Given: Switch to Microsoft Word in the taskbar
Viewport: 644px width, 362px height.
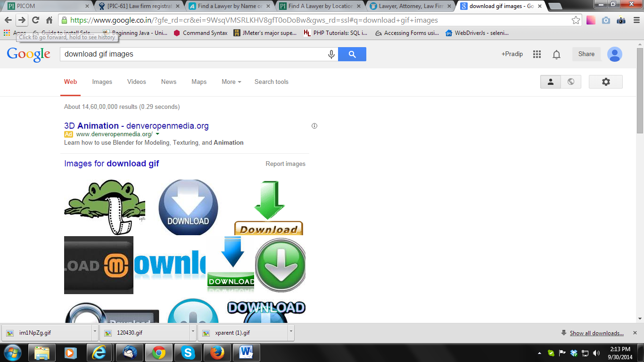Looking at the screenshot, I should pos(247,353).
